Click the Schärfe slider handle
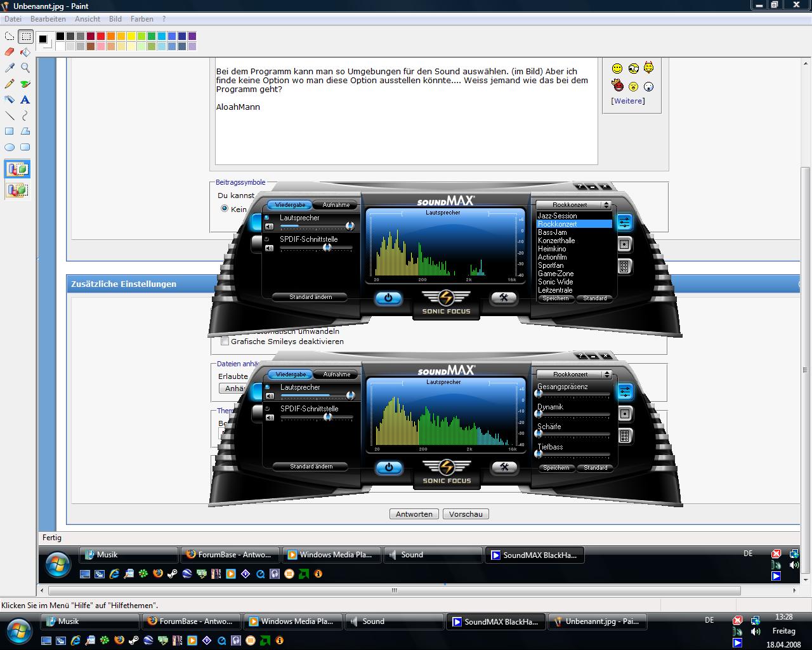This screenshot has height=650, width=812. point(539,434)
